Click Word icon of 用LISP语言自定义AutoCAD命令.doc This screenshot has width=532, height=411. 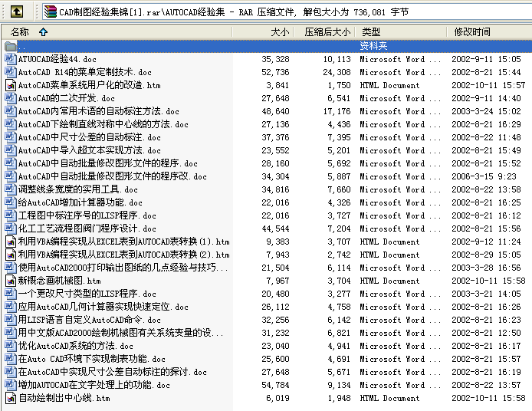point(11,319)
